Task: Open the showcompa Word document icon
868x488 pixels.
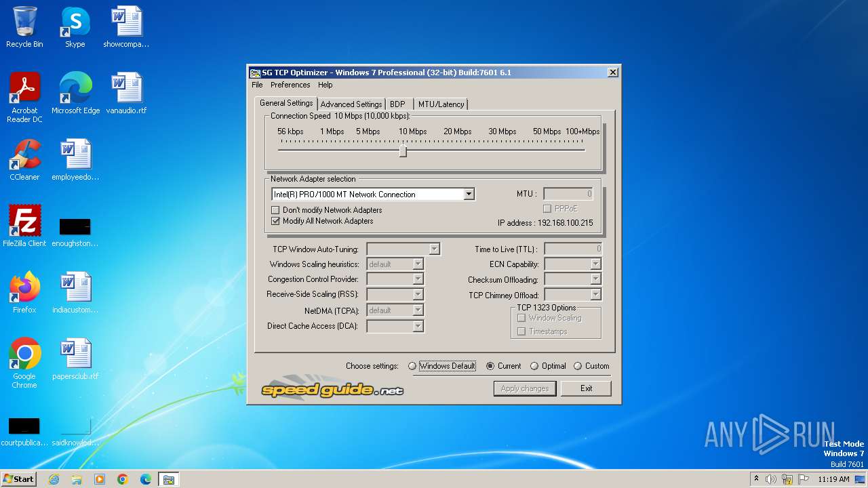Action: pyautogui.click(x=126, y=27)
